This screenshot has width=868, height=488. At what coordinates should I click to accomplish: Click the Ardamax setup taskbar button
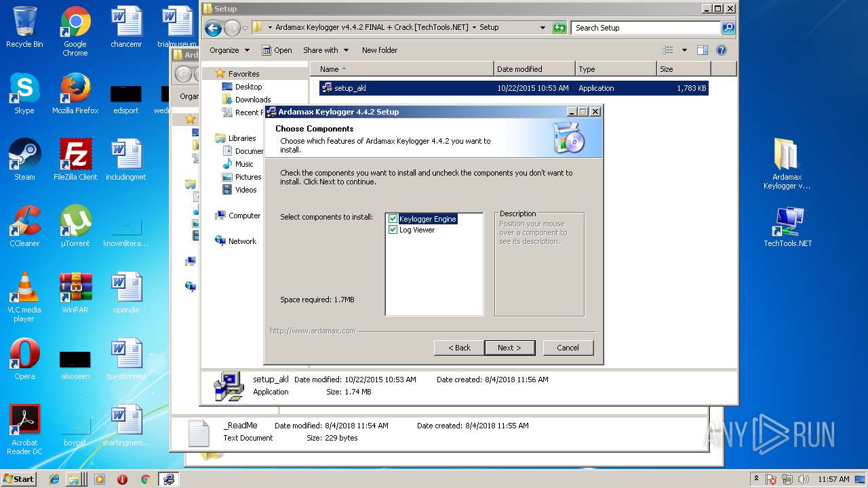168,479
